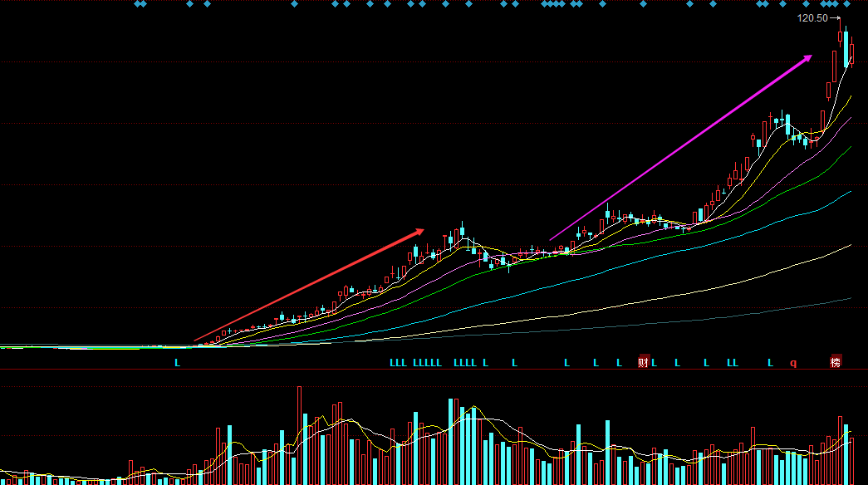Click the tall red candle before the peak
The image size is (868, 485).
833,66
